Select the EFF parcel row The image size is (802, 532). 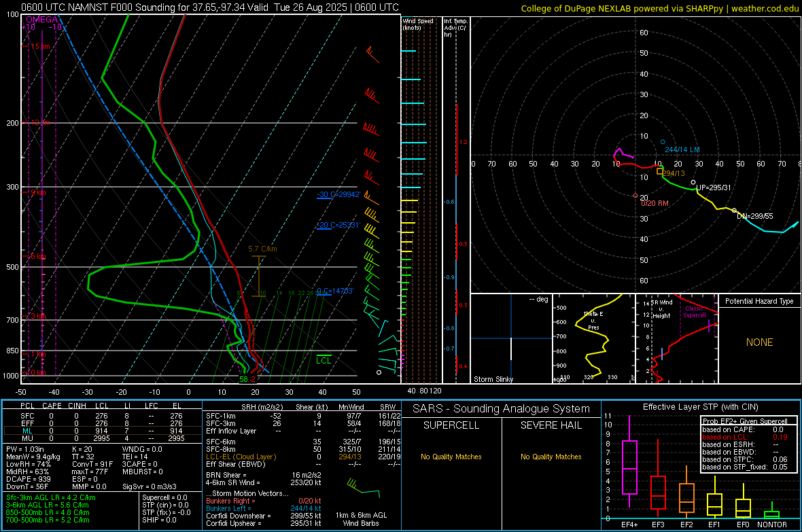point(103,423)
